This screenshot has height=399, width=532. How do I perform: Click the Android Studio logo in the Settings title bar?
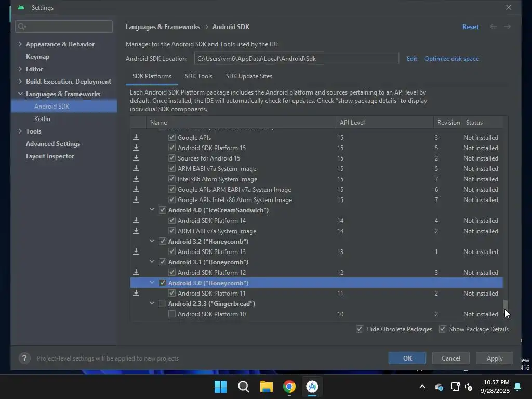pos(21,7)
